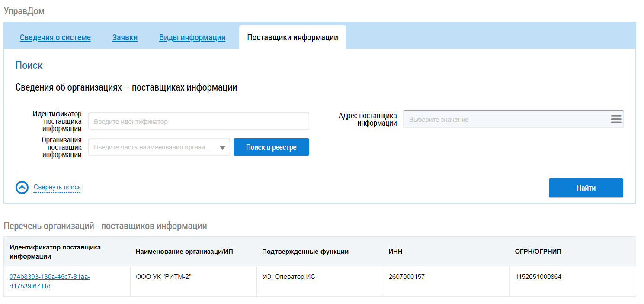Click the list icon in the address field
Screen dimensions: 644x304
tap(616, 119)
